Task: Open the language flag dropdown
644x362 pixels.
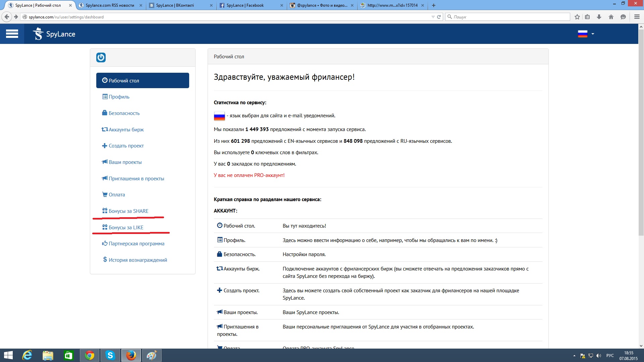Action: coord(586,34)
